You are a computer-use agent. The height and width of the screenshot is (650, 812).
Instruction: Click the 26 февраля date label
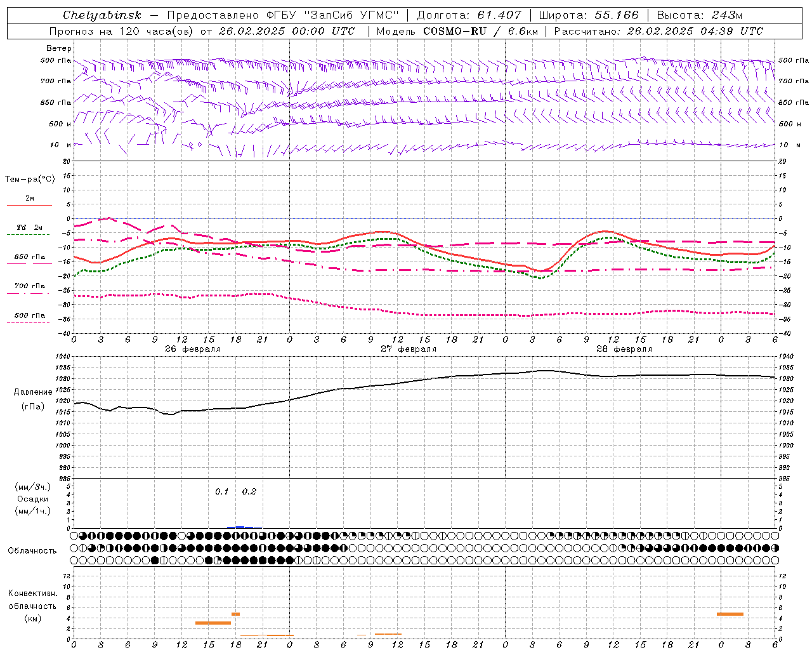pyautogui.click(x=192, y=349)
